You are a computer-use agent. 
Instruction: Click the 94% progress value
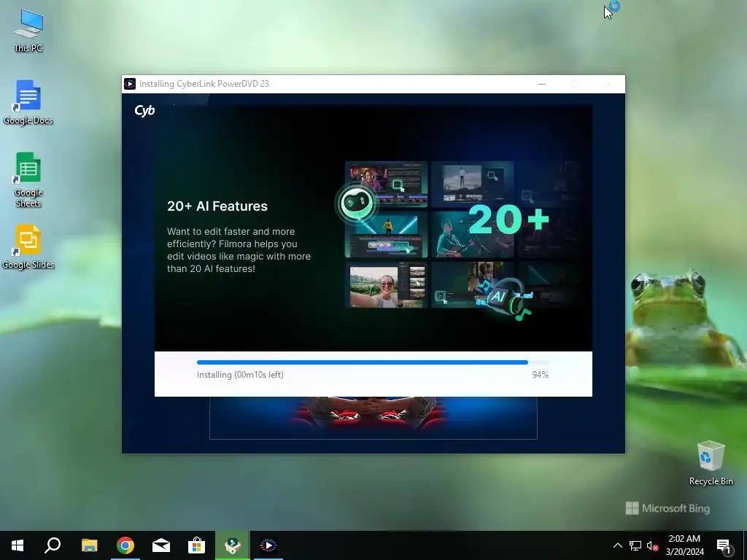[541, 375]
